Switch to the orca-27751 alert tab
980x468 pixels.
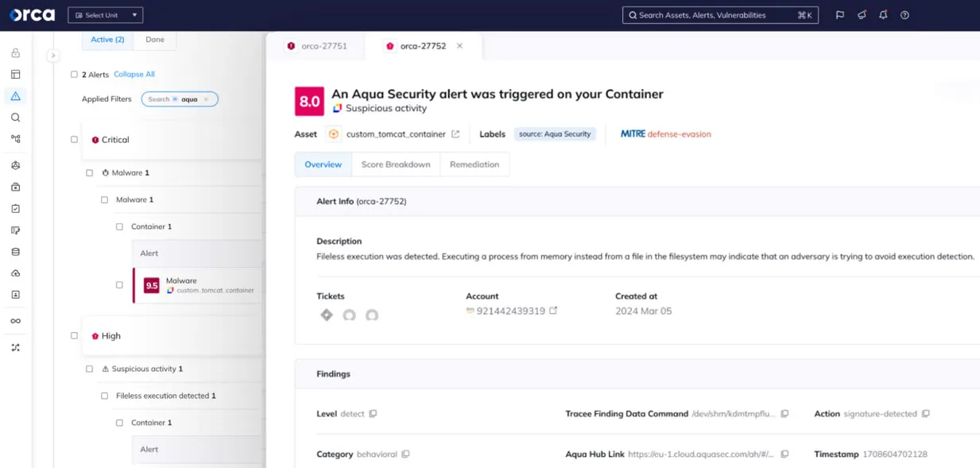pyautogui.click(x=316, y=46)
